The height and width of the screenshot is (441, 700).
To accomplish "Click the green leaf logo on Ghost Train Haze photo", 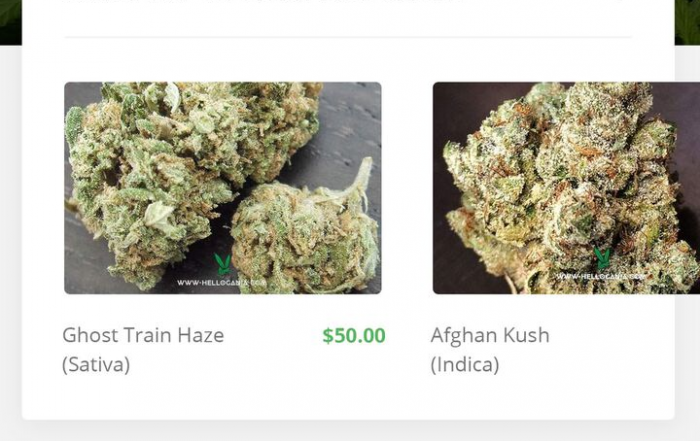I will 222,263.
